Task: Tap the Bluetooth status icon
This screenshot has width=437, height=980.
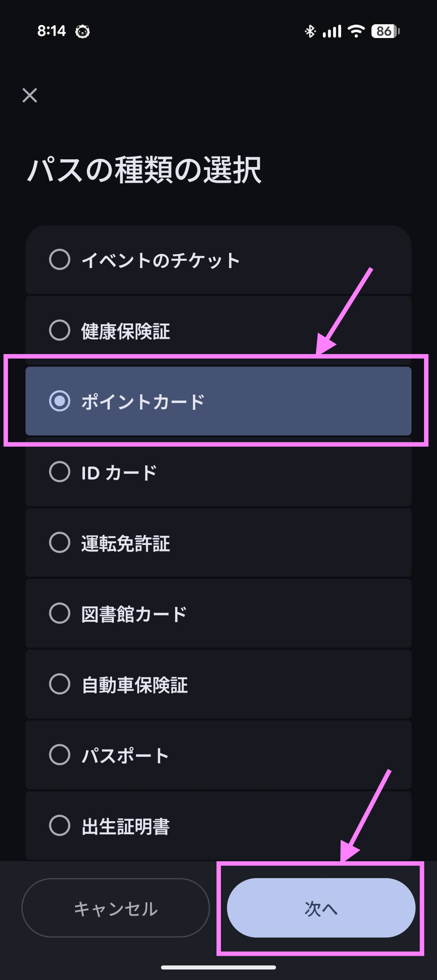Action: click(x=310, y=31)
